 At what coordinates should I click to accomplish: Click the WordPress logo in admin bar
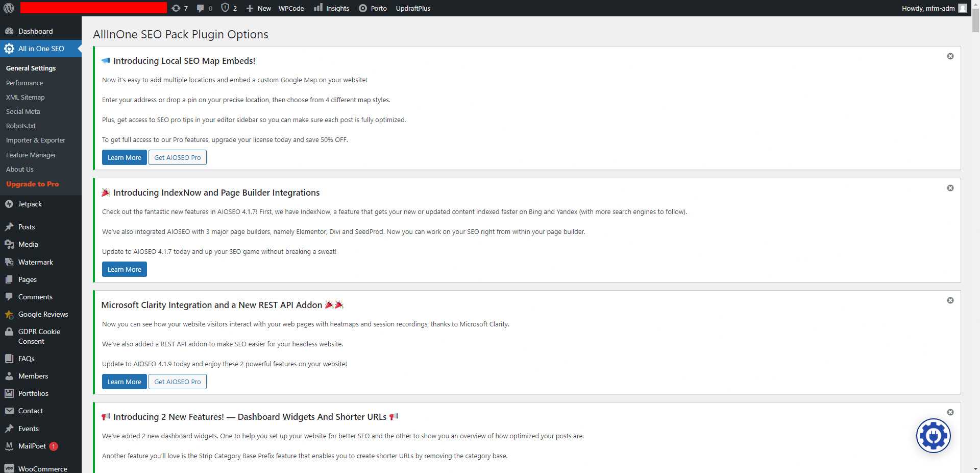click(9, 8)
